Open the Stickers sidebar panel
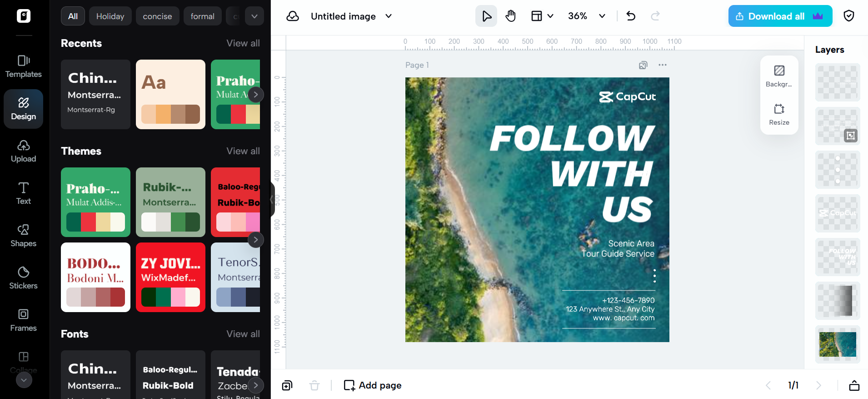The height and width of the screenshot is (399, 868). tap(24, 278)
